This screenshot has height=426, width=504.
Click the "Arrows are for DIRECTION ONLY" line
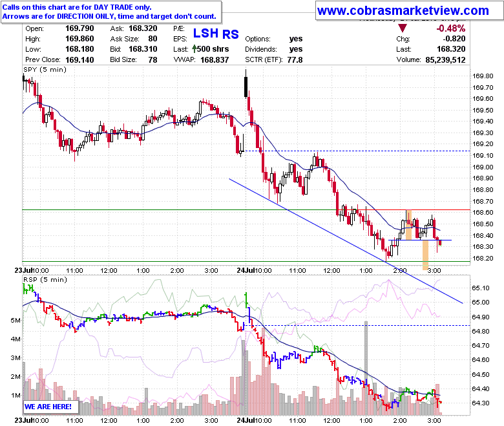[109, 16]
